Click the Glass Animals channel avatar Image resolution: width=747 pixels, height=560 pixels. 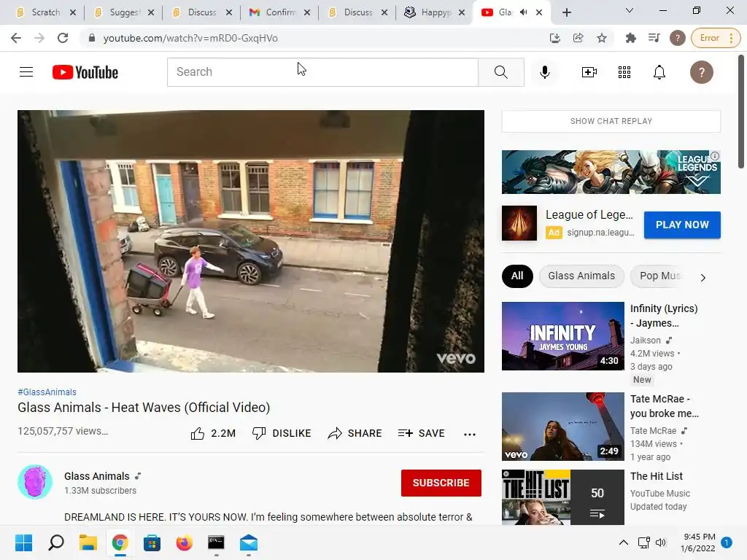point(35,482)
